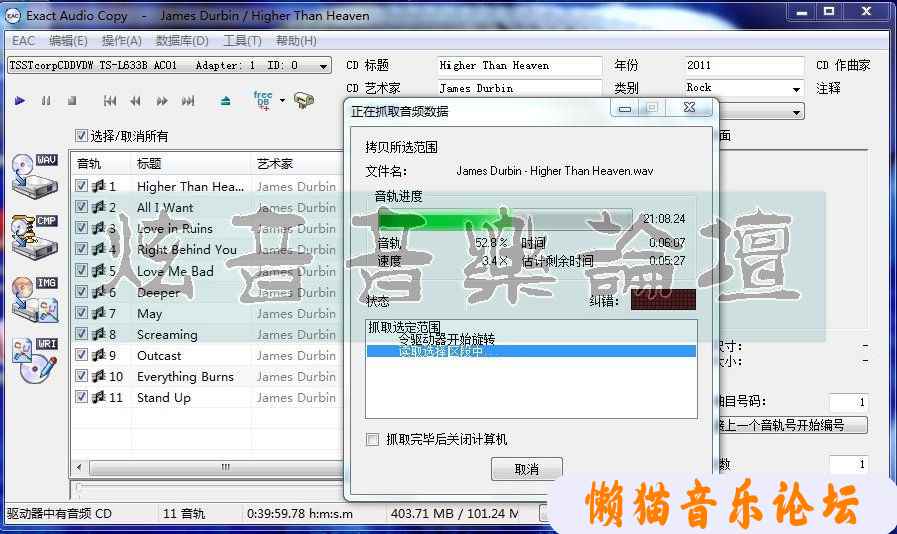Uncheck track 3 Love in Ruins checkbox

pos(81,228)
